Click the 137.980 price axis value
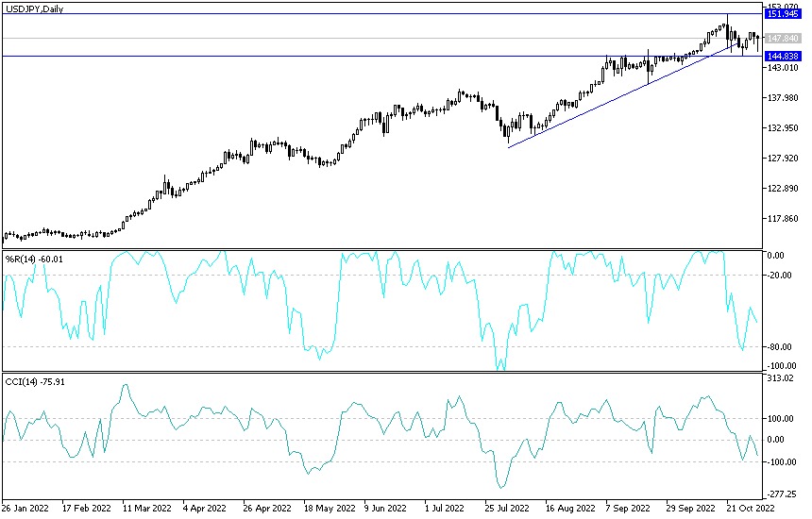The width and height of the screenshot is (812, 519). point(783,97)
